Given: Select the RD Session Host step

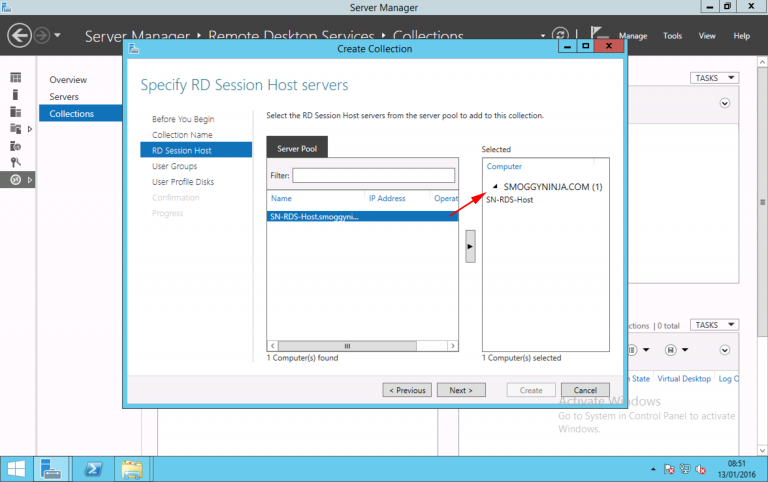Looking at the screenshot, I should [196, 150].
